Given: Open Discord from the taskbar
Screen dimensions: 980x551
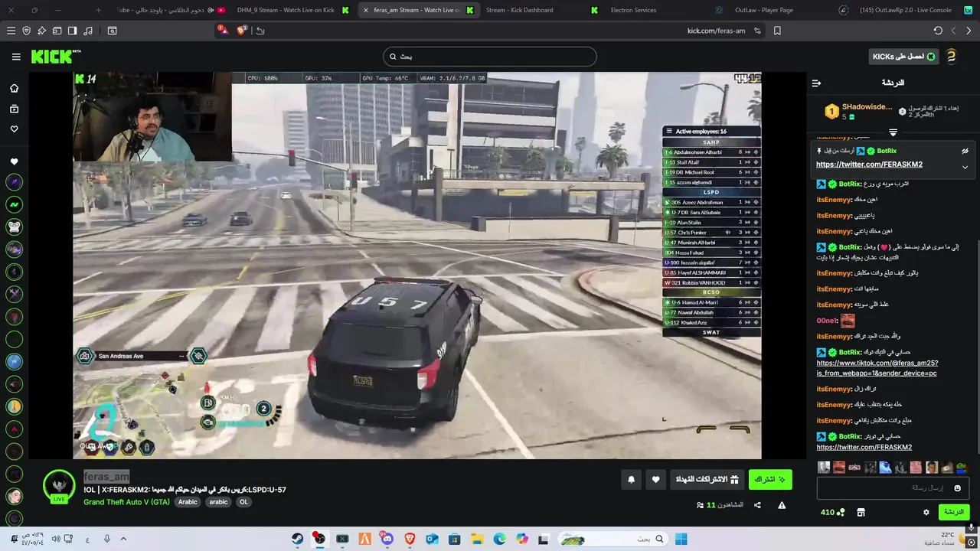Looking at the screenshot, I should click(387, 539).
